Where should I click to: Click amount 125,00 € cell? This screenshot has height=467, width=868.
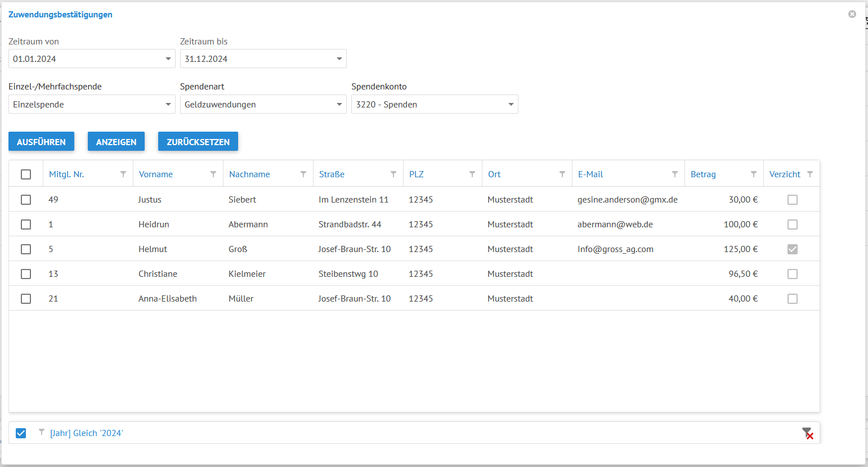(741, 249)
